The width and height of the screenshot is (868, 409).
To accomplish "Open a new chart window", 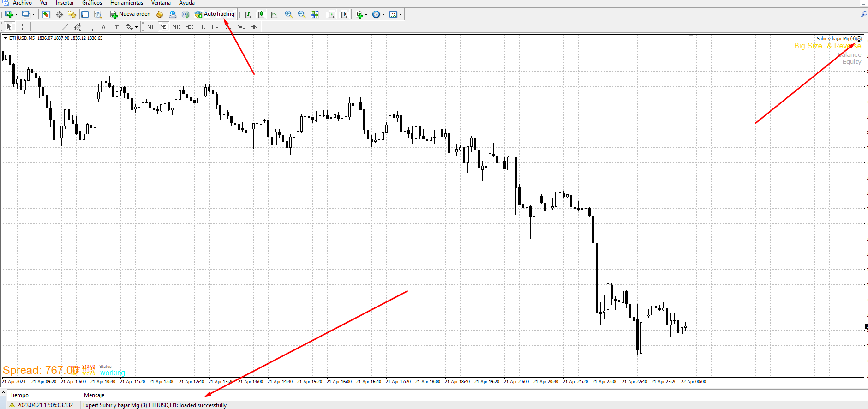I will click(9, 14).
